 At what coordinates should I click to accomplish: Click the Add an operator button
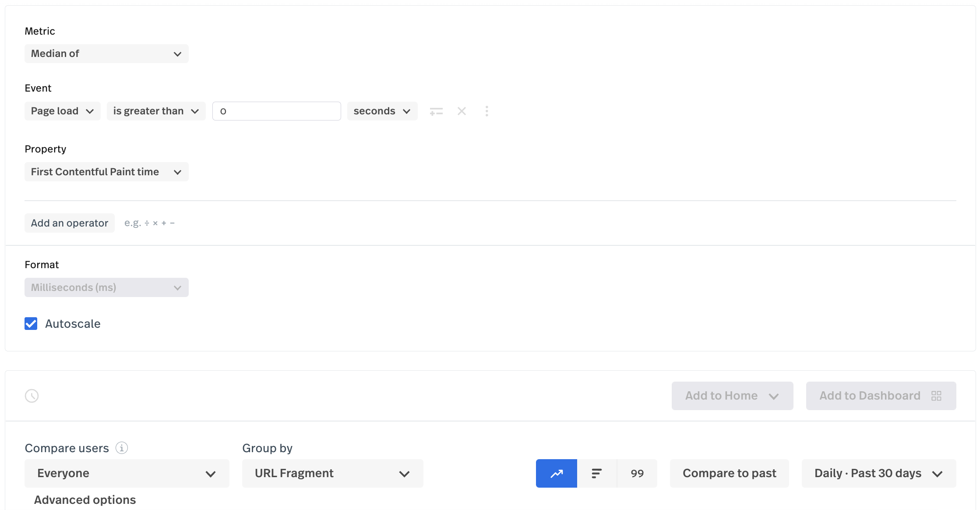[70, 223]
